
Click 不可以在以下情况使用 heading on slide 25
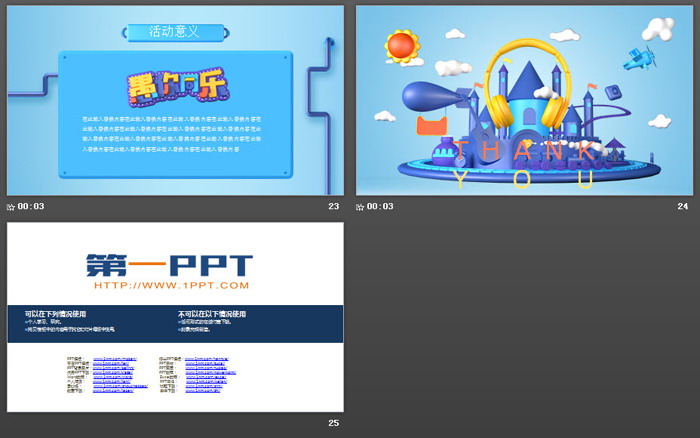(212, 314)
